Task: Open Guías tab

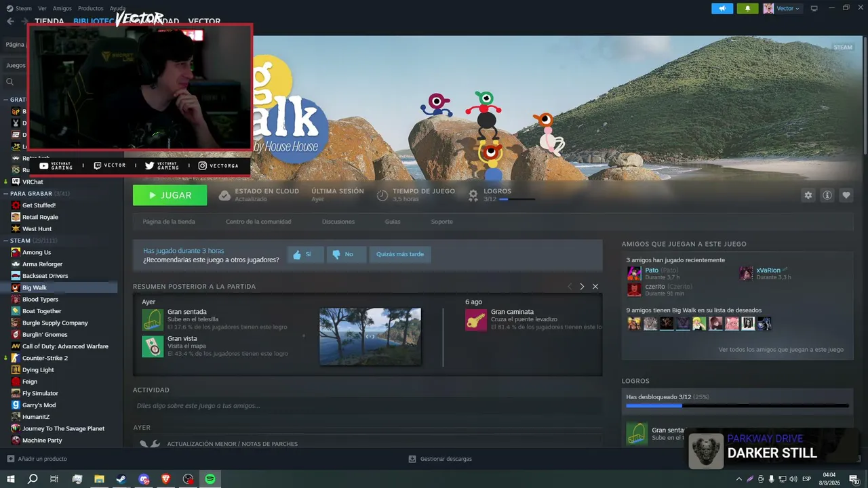Action: pos(393,222)
